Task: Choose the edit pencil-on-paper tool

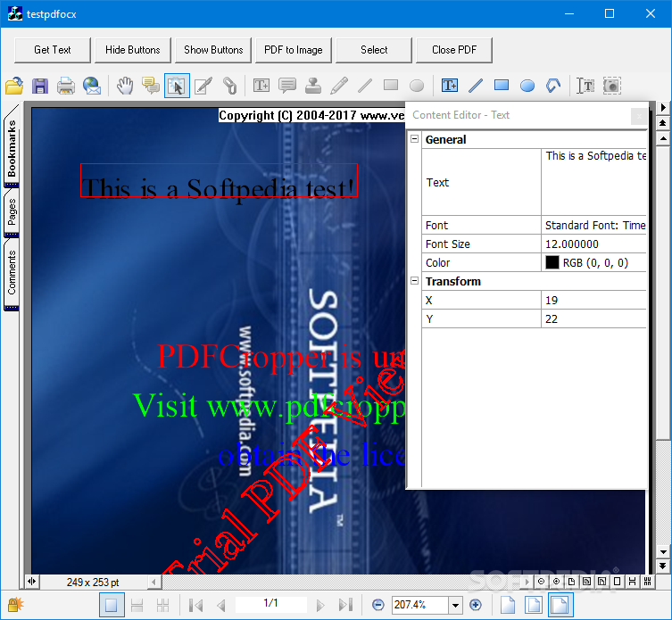Action: [203, 86]
